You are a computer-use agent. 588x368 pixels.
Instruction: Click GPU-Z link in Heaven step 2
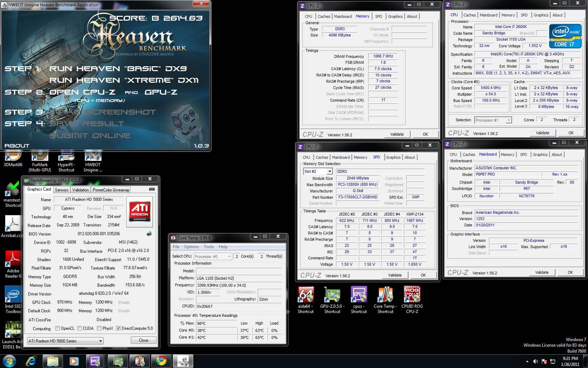pyautogui.click(x=161, y=92)
